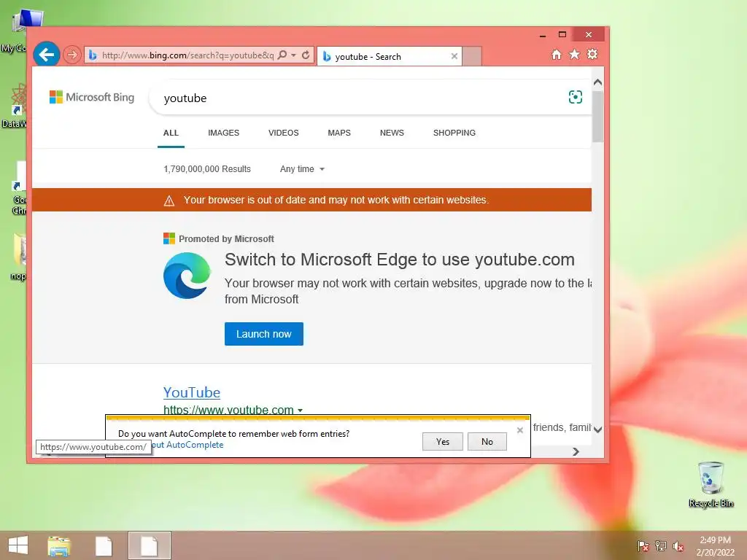This screenshot has height=560, width=747.
Task: Open the Home icon in toolbar
Action: (557, 55)
